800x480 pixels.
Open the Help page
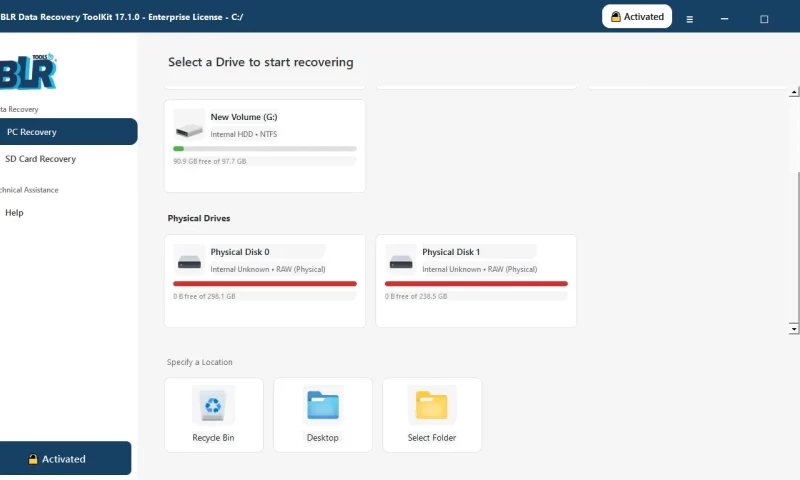(x=14, y=213)
